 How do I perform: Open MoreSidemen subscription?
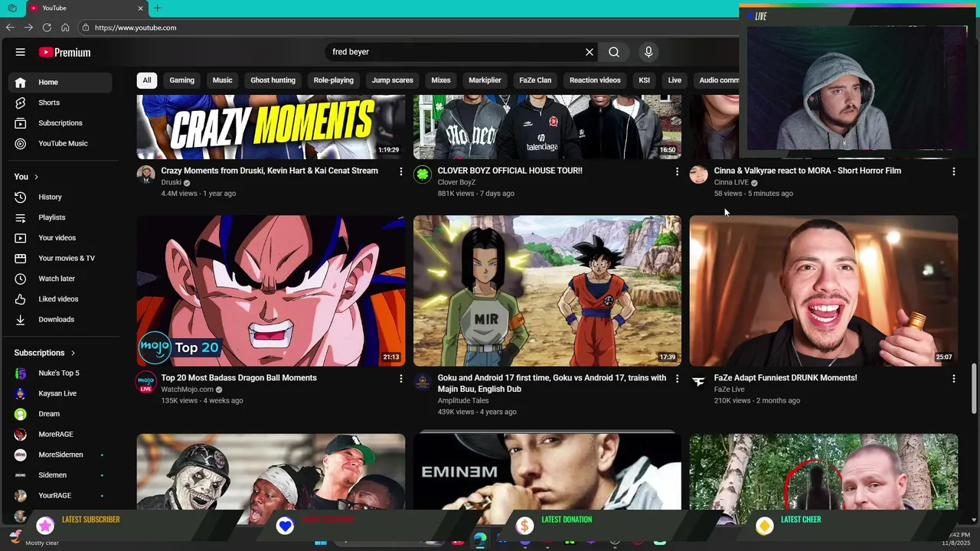coord(60,455)
